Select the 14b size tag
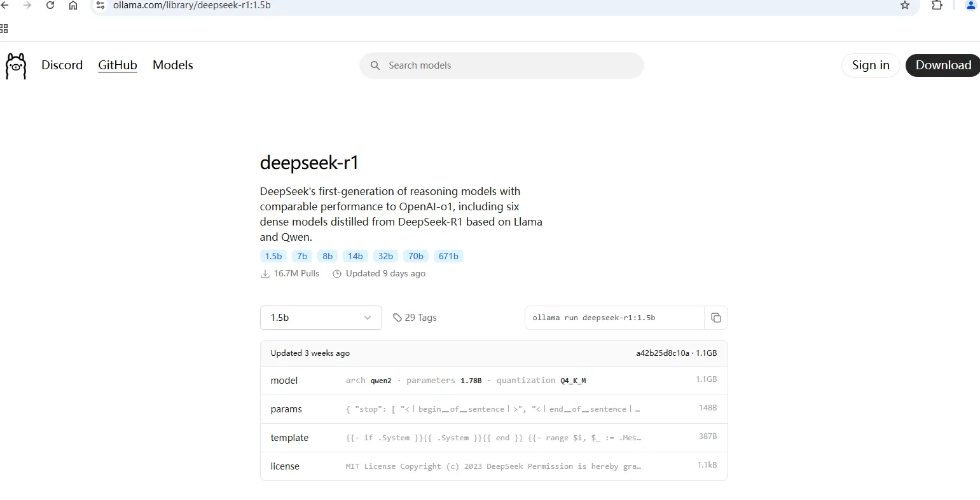This screenshot has height=500, width=980. coord(355,256)
